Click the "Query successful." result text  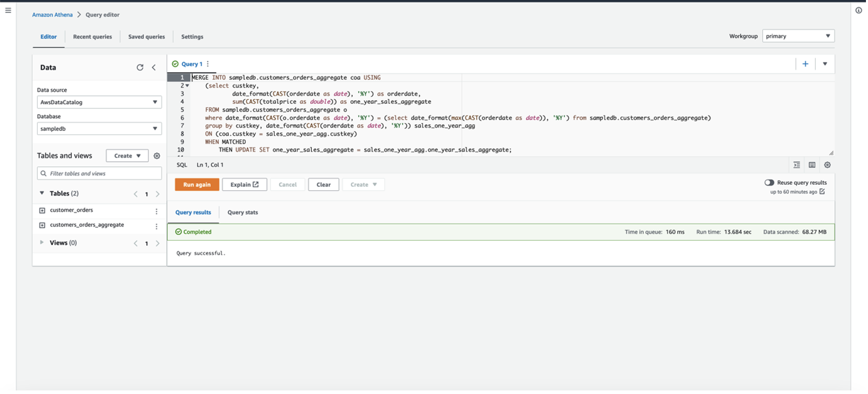pyautogui.click(x=201, y=253)
